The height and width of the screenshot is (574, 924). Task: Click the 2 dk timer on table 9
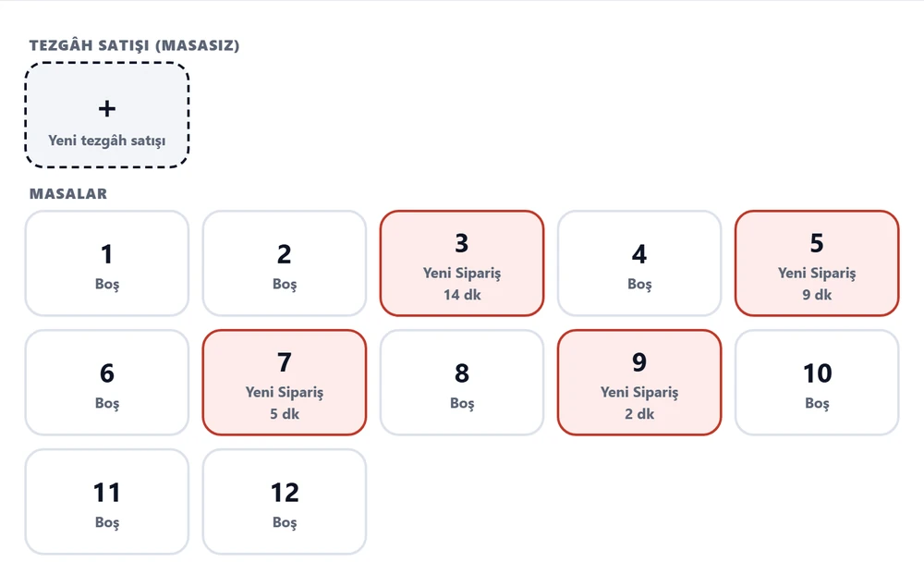[x=639, y=414]
